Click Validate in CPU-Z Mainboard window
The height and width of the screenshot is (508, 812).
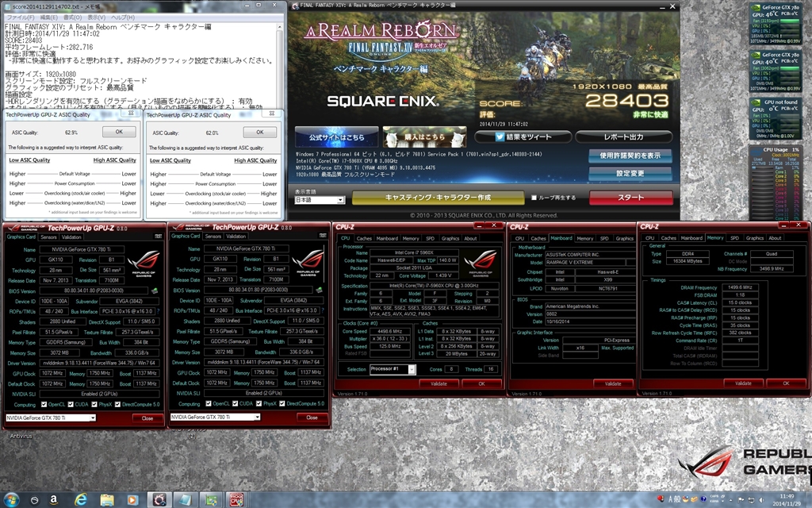(x=613, y=383)
